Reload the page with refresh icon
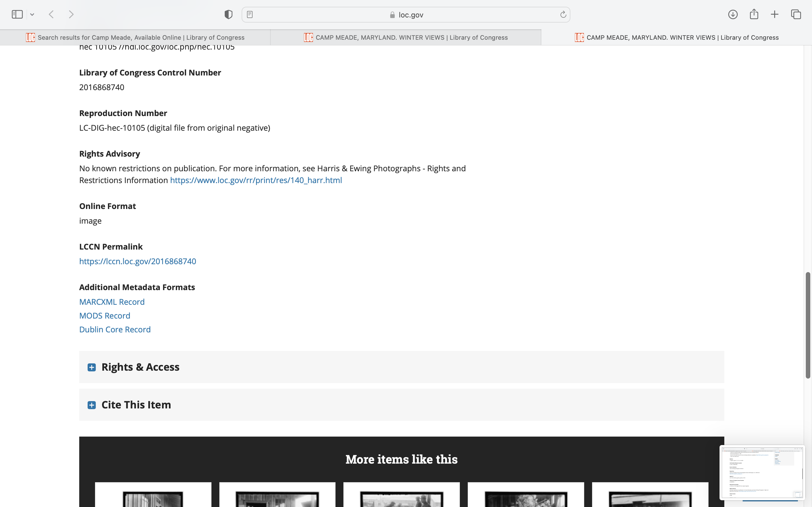 (x=563, y=14)
